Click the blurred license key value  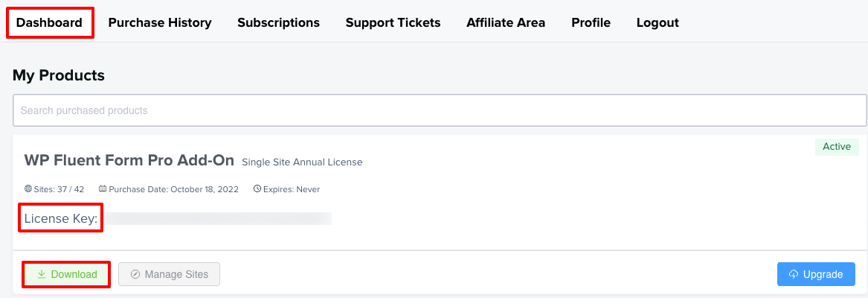point(217,218)
